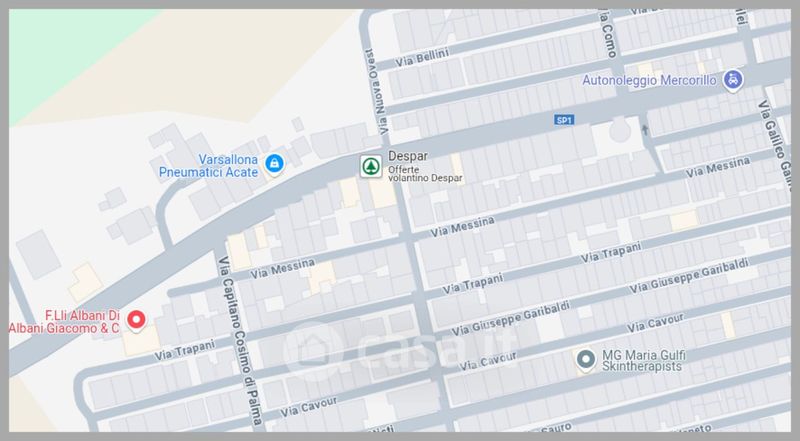
Task: Click the Via Capitano Cosimo di Palma street label
Action: [x=241, y=341]
